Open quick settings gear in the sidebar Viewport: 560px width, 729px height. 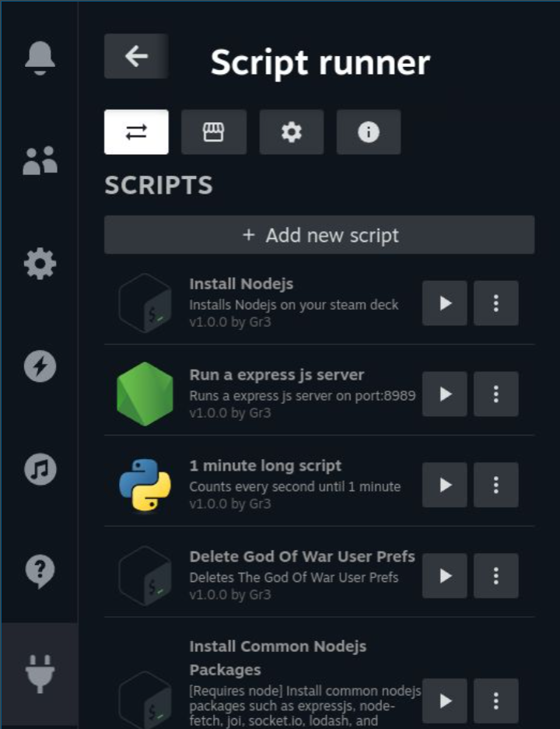(40, 264)
